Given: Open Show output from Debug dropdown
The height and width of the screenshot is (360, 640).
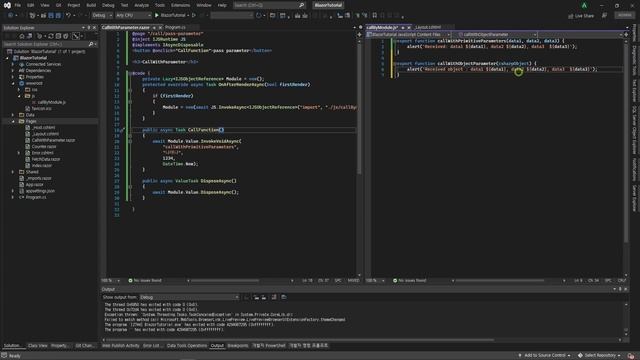Looking at the screenshot, I should pyautogui.click(x=189, y=297).
